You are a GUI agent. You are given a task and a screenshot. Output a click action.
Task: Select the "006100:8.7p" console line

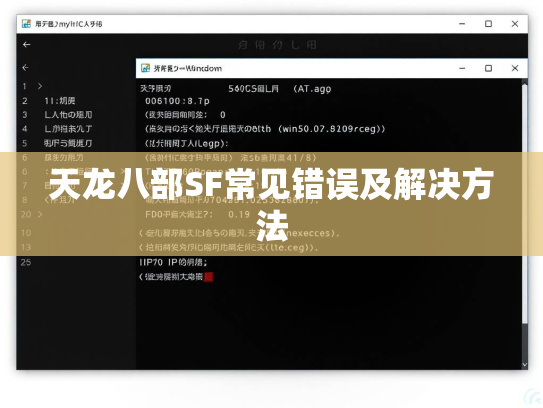coord(177,101)
